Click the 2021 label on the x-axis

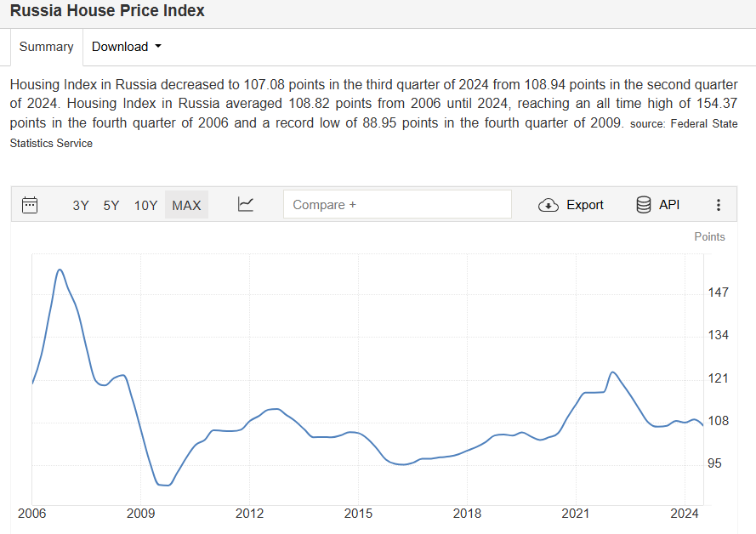pos(576,514)
